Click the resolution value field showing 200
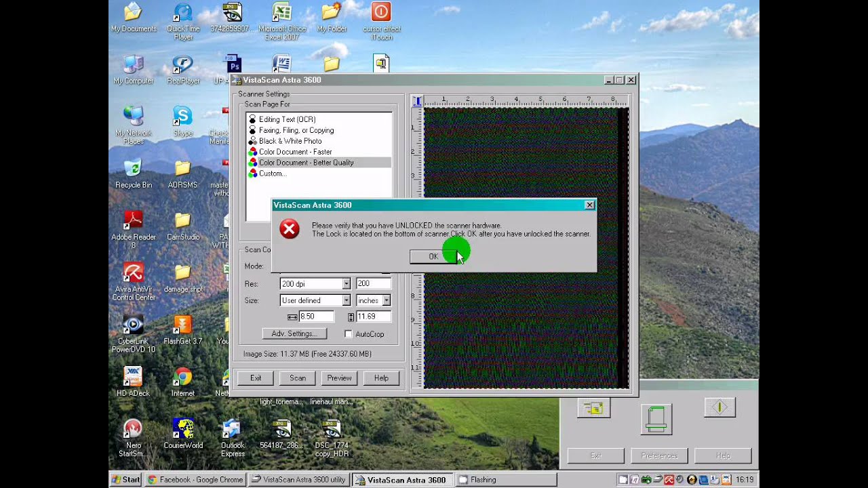 [x=373, y=283]
